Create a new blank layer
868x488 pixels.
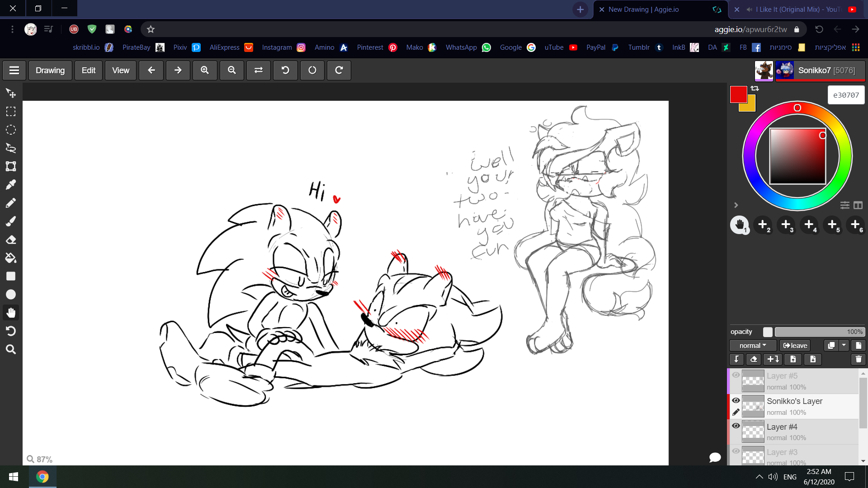click(x=859, y=346)
